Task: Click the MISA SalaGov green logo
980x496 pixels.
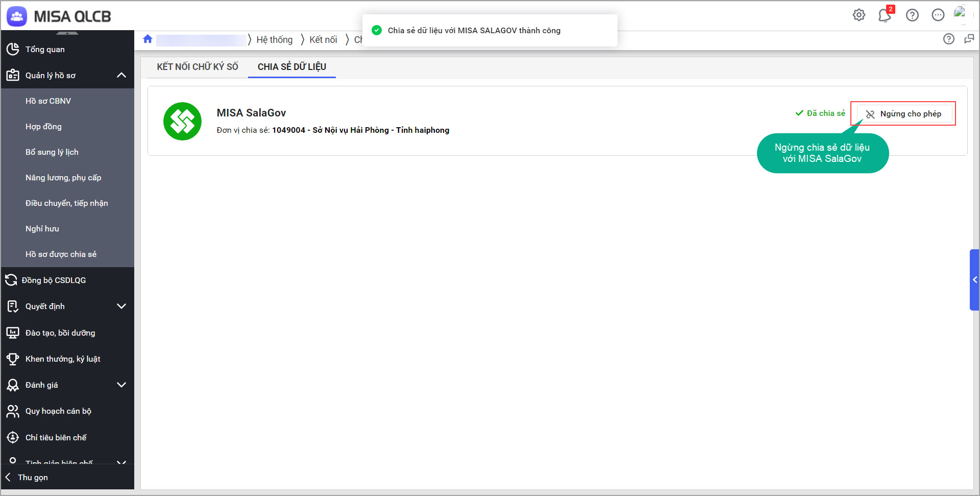Action: click(182, 121)
